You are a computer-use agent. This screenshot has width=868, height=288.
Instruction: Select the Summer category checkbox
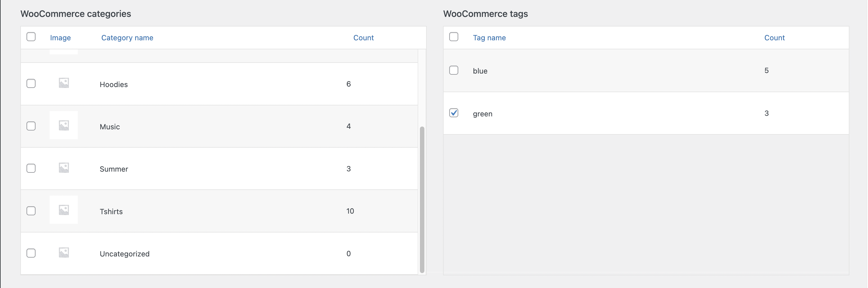pos(31,169)
